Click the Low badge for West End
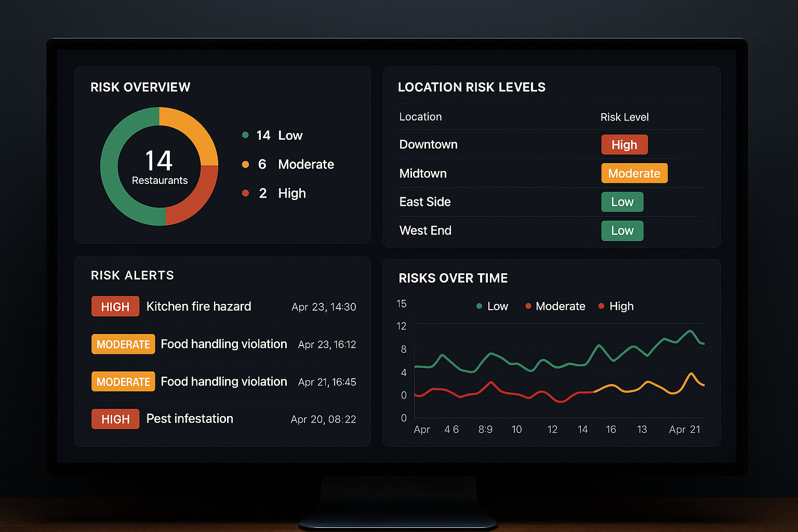Screen dimensions: 798x532 (622, 231)
